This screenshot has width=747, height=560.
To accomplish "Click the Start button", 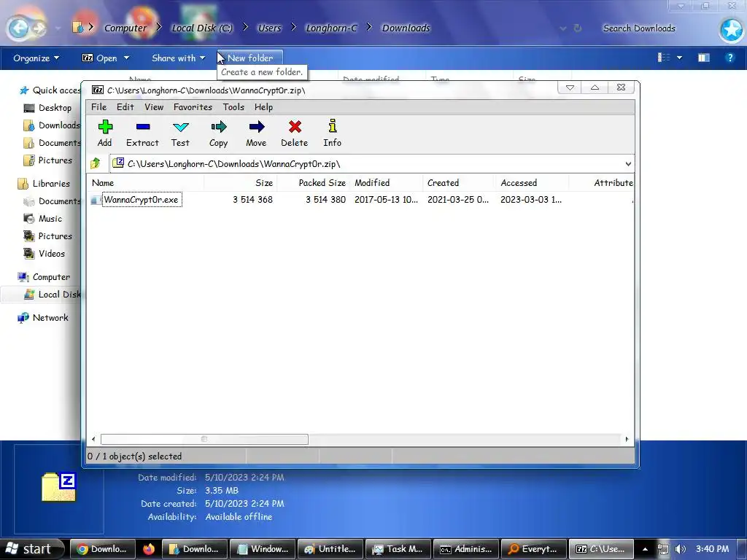I will [x=31, y=549].
